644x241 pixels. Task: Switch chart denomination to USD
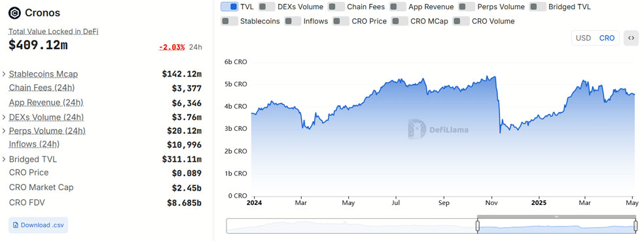coord(583,38)
